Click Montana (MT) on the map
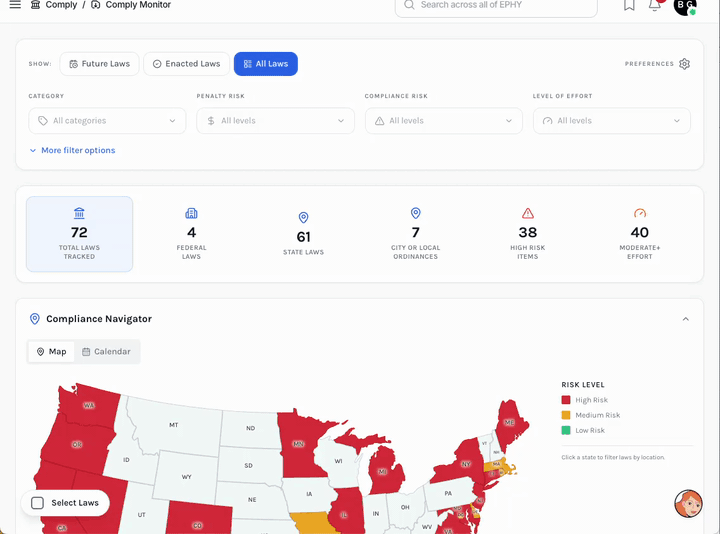720x534 pixels. pyautogui.click(x=174, y=425)
